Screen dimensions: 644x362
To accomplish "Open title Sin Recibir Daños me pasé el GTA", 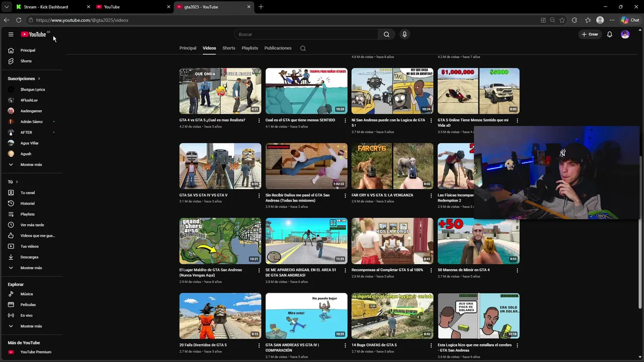I will (x=298, y=198).
